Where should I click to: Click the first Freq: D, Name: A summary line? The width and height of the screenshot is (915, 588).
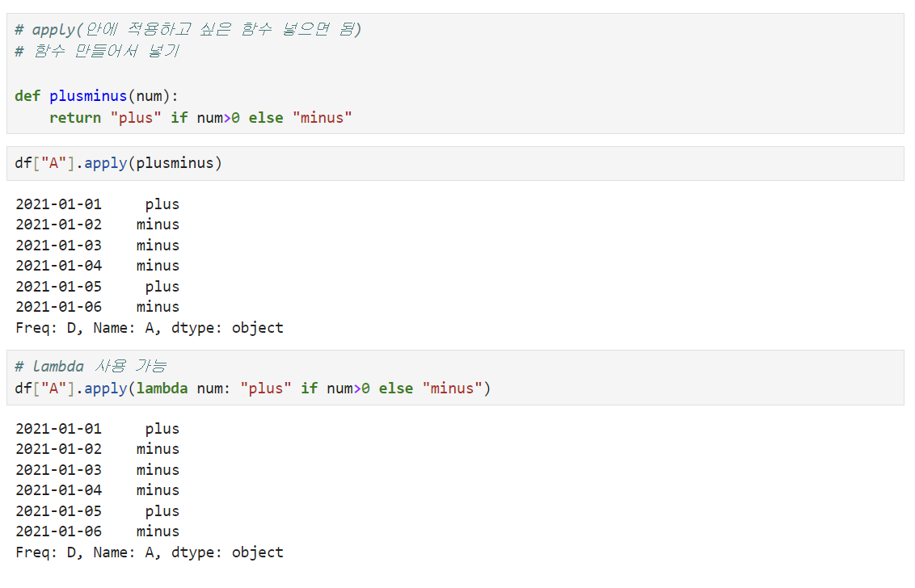click(150, 328)
